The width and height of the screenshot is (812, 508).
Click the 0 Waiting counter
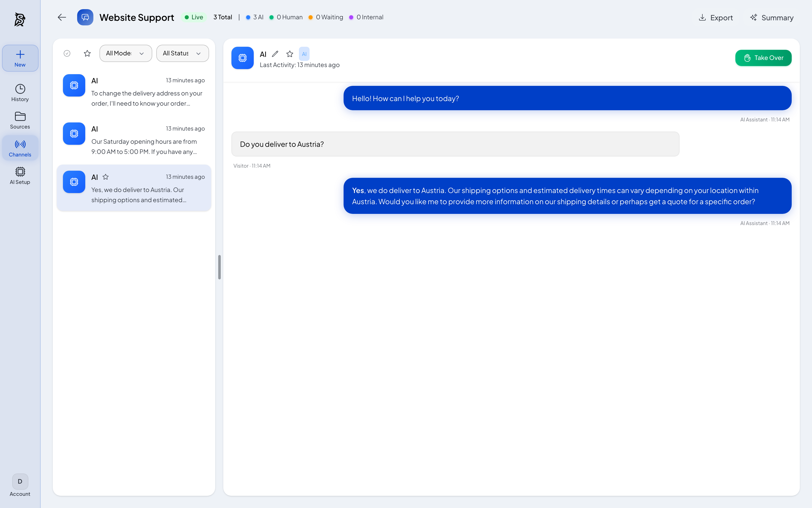click(x=326, y=17)
